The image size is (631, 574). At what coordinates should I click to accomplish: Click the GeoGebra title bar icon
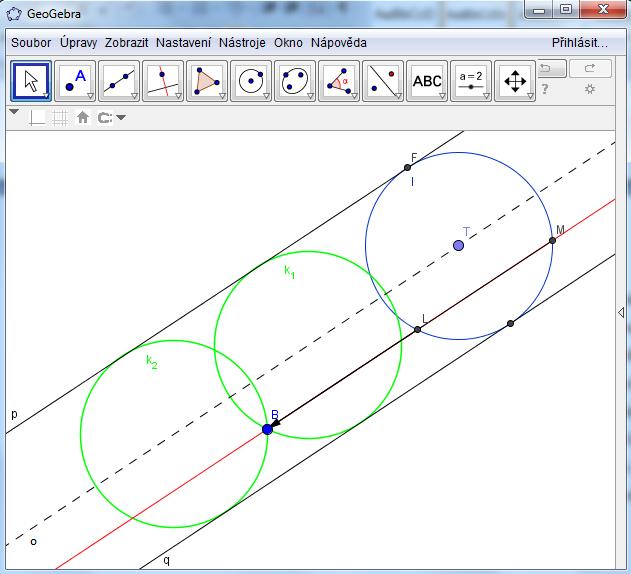tap(14, 14)
